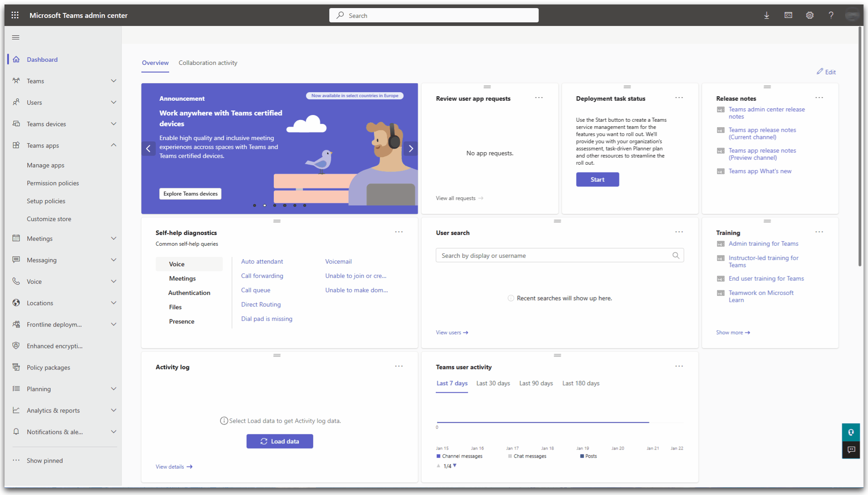
Task: Expand the Locations menu chevron
Action: point(114,303)
